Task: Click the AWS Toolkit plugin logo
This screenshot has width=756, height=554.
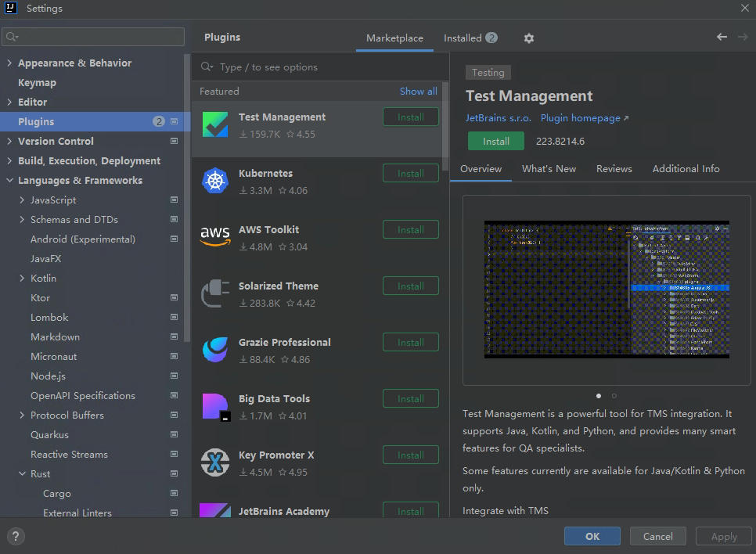Action: tap(215, 237)
